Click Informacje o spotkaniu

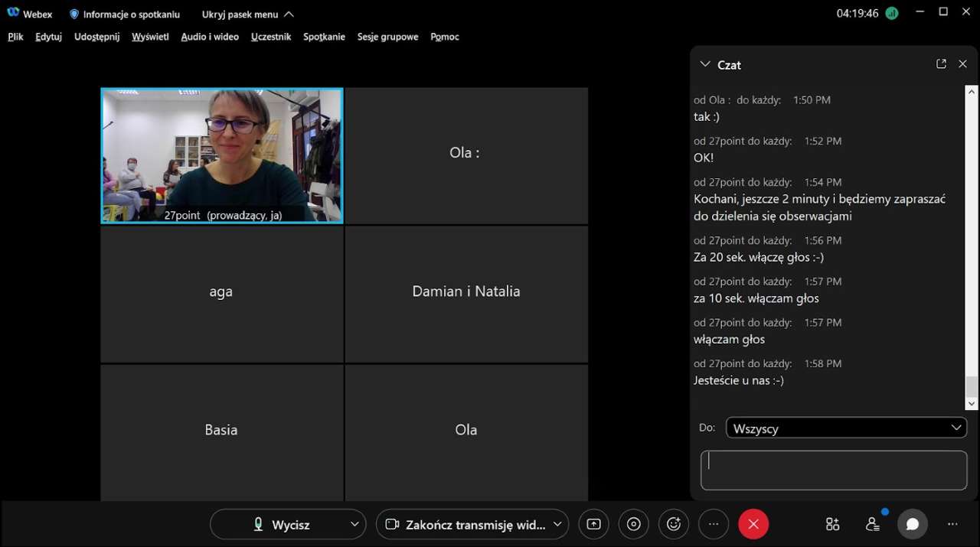(125, 14)
